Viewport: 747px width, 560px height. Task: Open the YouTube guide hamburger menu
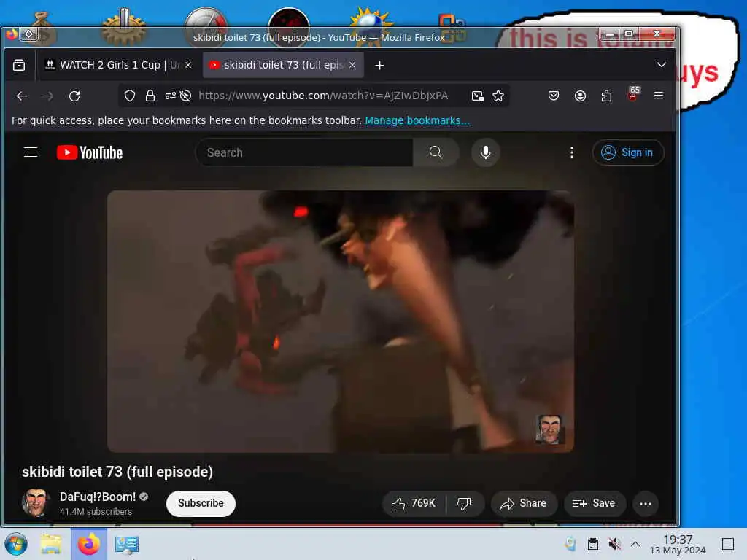[31, 152]
